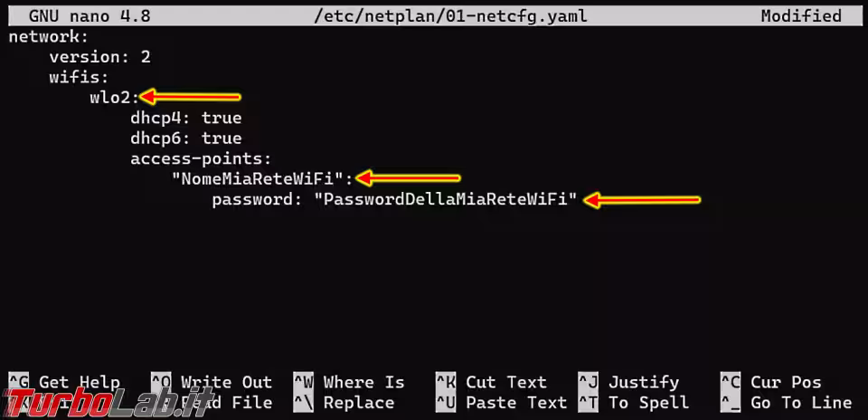The height and width of the screenshot is (420, 868).
Task: Click the ^C Cur Pos shortcut
Action: (x=770, y=382)
